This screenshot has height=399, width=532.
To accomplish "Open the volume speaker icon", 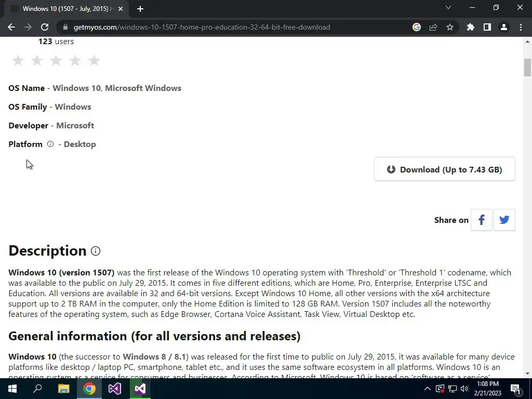I will [x=464, y=389].
